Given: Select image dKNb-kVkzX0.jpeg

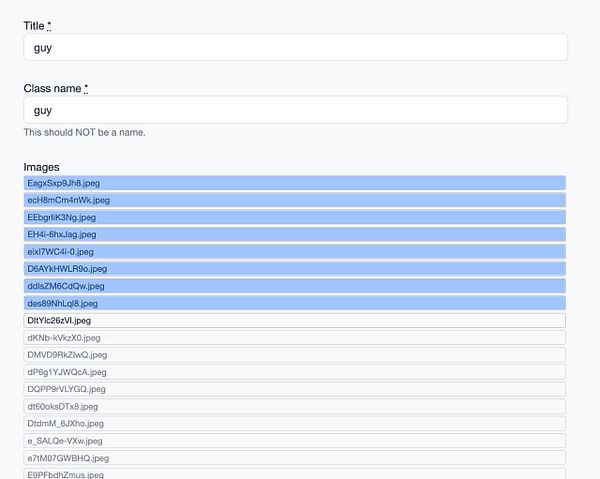Looking at the screenshot, I should pos(295,338).
